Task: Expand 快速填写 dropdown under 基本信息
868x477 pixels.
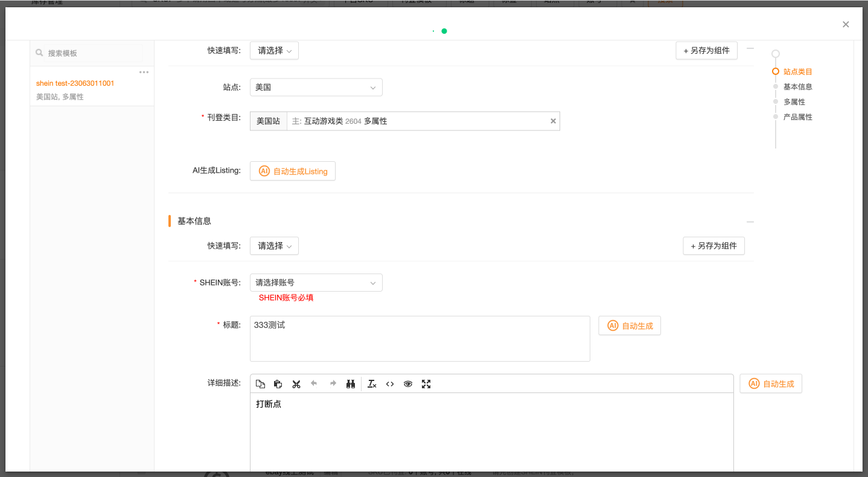Action: coord(274,246)
